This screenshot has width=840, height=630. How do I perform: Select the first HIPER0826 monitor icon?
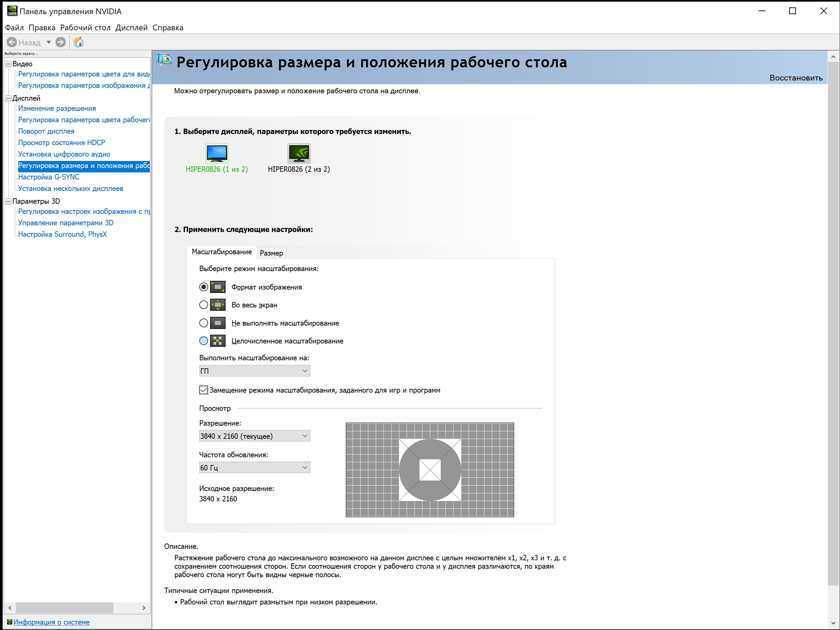(217, 154)
